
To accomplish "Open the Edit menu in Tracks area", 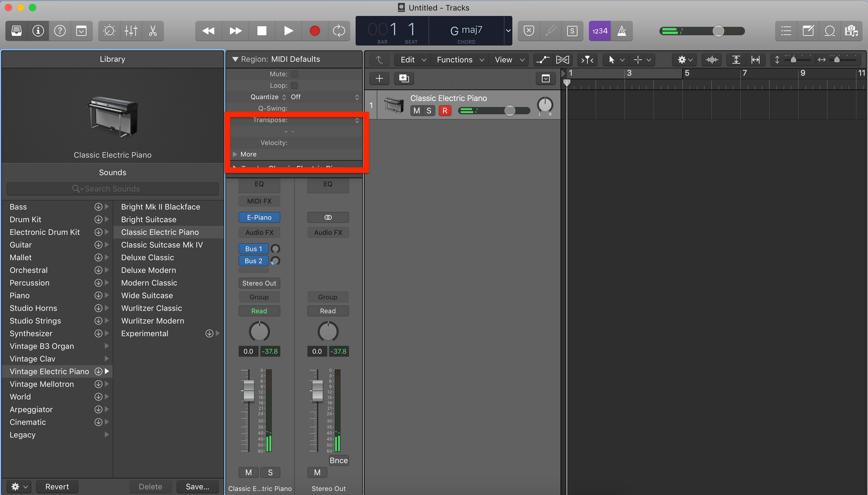I will pos(413,60).
